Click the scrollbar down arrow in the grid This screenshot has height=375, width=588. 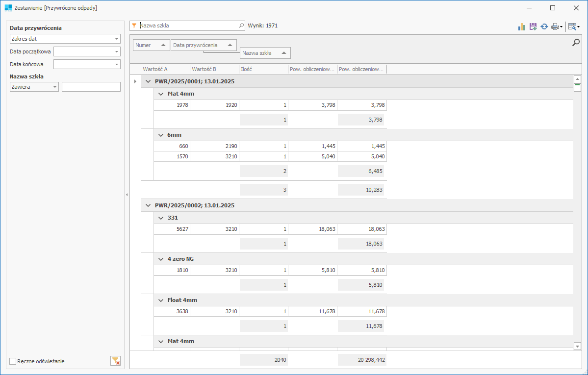coord(577,347)
